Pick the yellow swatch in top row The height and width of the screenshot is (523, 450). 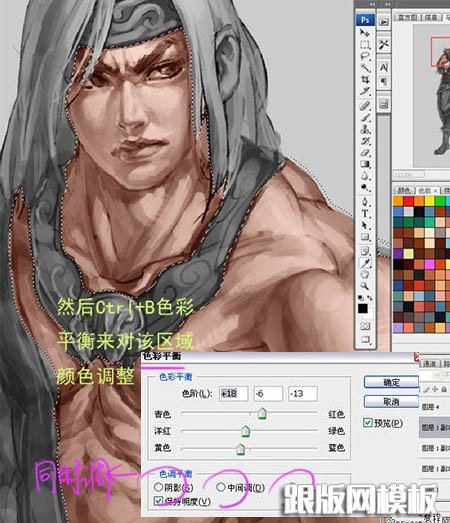pos(429,201)
